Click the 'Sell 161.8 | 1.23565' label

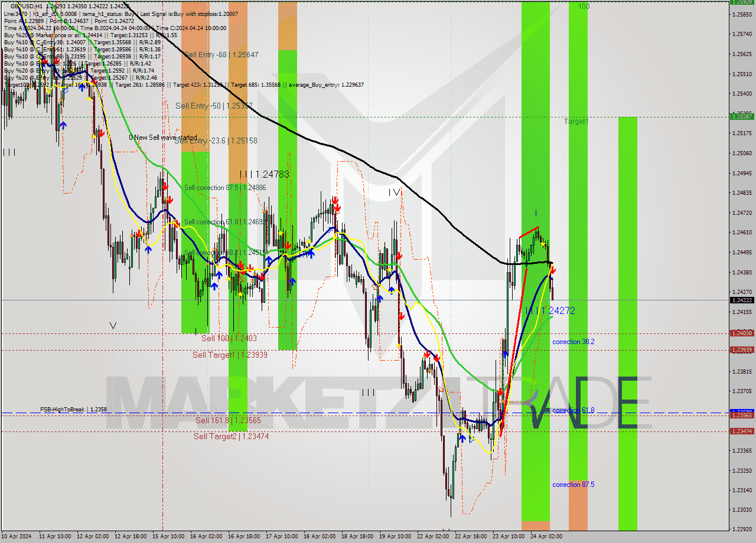(x=228, y=420)
